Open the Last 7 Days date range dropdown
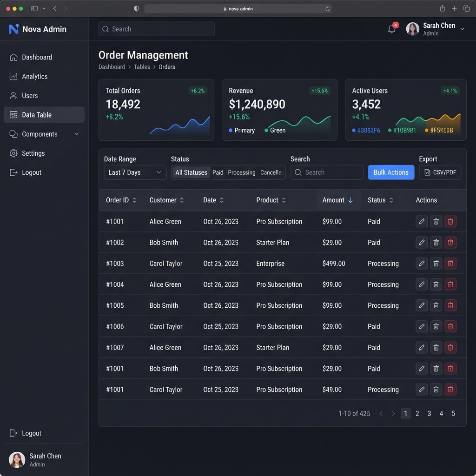 coord(135,172)
